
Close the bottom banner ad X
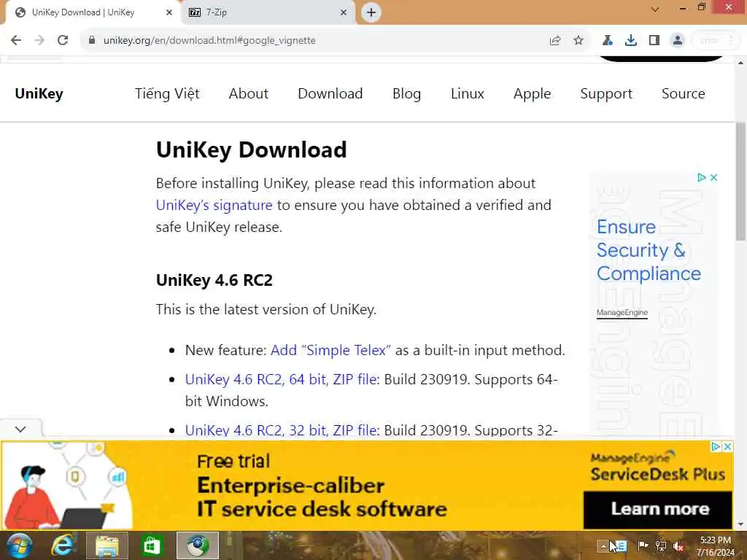(727, 447)
